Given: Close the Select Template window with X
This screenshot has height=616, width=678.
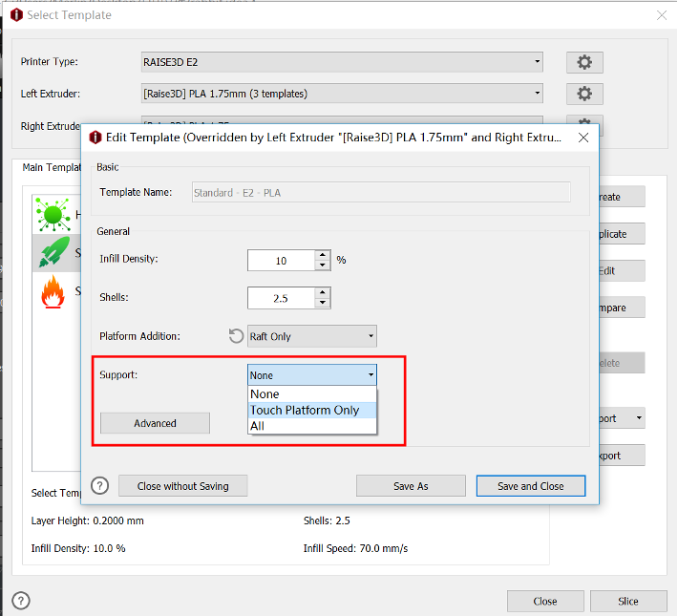Looking at the screenshot, I should tap(662, 15).
